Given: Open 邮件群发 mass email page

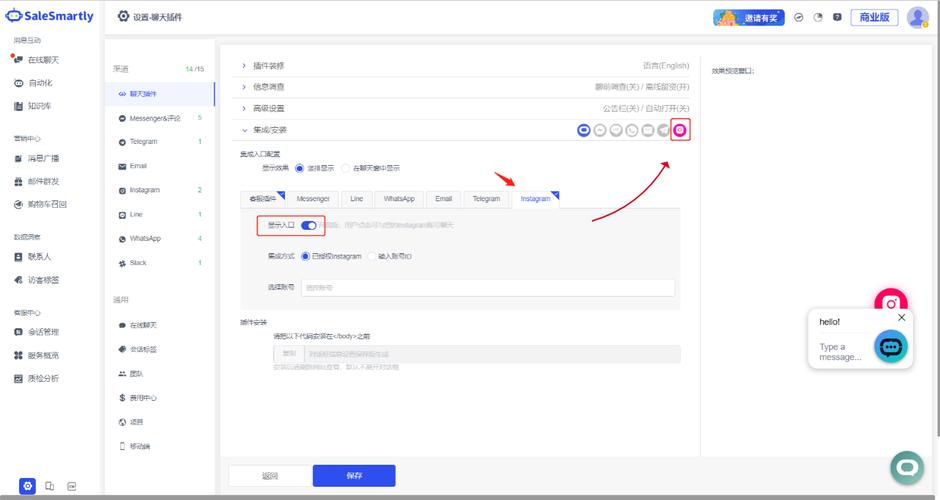Looking at the screenshot, I should (x=37, y=182).
